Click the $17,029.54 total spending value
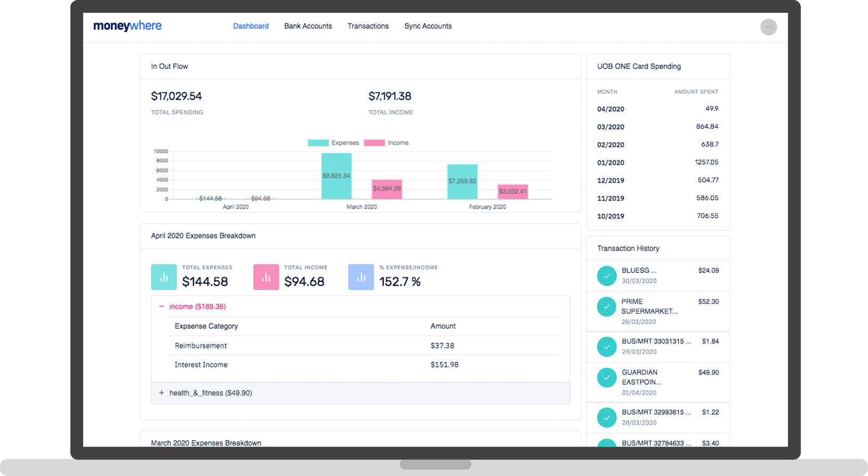Image resolution: width=868 pixels, height=476 pixels. pyautogui.click(x=176, y=97)
